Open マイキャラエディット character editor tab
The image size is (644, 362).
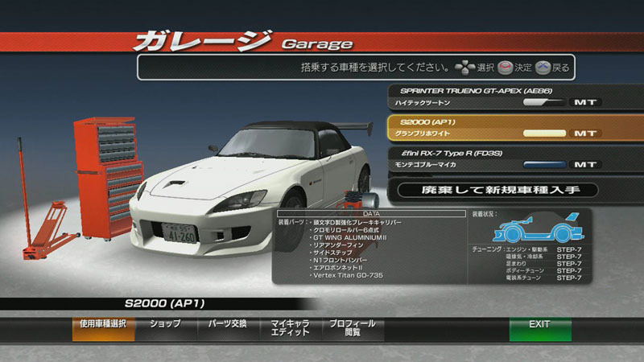point(290,328)
